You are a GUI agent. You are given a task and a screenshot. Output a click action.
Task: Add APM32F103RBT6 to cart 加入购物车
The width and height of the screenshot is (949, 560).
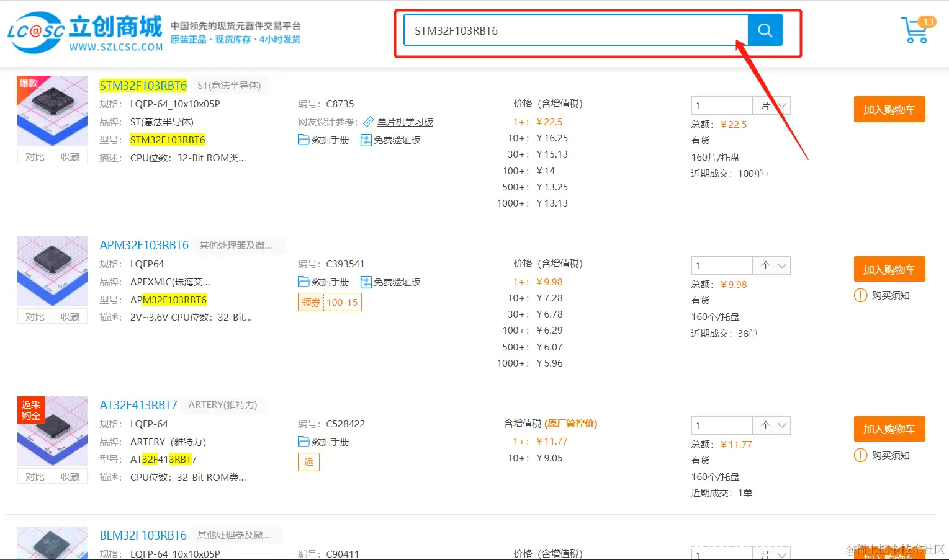click(x=889, y=270)
